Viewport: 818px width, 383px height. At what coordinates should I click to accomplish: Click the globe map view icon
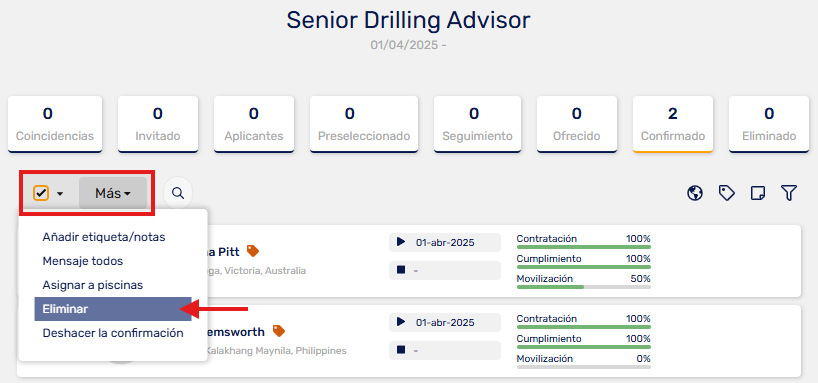pos(694,193)
